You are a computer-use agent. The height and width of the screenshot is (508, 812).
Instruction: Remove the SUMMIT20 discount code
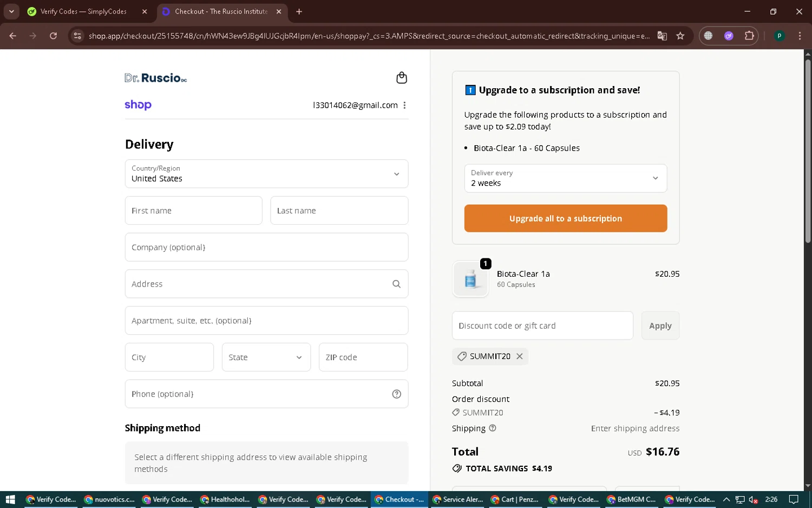pyautogui.click(x=519, y=356)
